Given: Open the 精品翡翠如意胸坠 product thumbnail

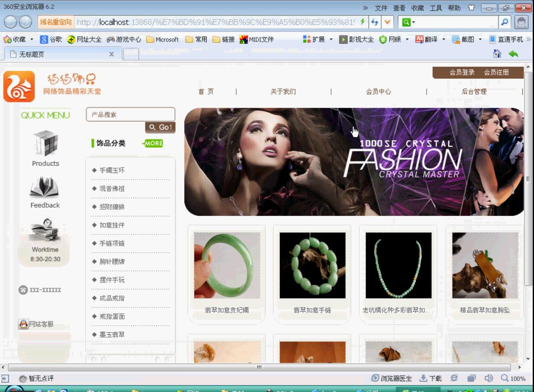Looking at the screenshot, I should click(485, 265).
